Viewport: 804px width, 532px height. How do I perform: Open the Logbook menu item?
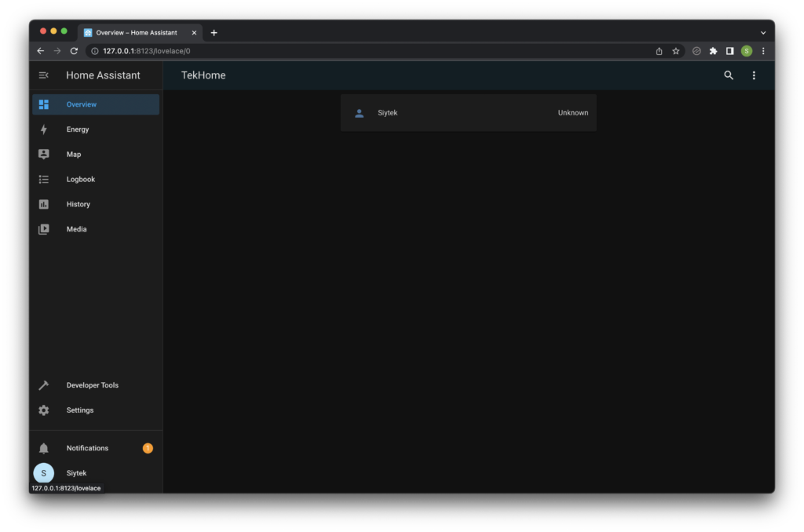95,180
